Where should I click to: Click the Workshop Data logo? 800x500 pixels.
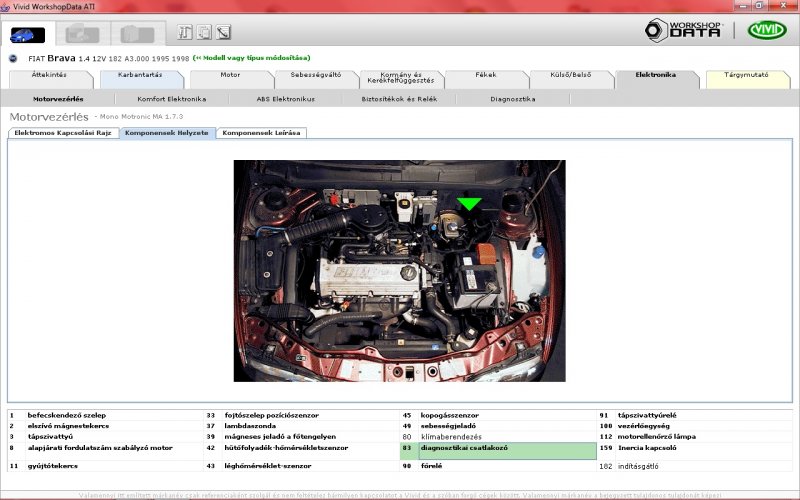(684, 30)
